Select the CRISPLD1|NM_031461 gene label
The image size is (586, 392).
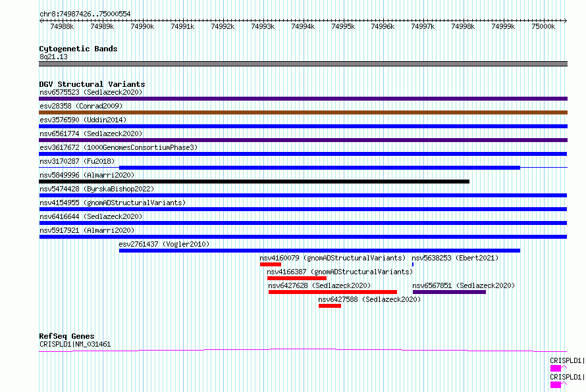75,344
